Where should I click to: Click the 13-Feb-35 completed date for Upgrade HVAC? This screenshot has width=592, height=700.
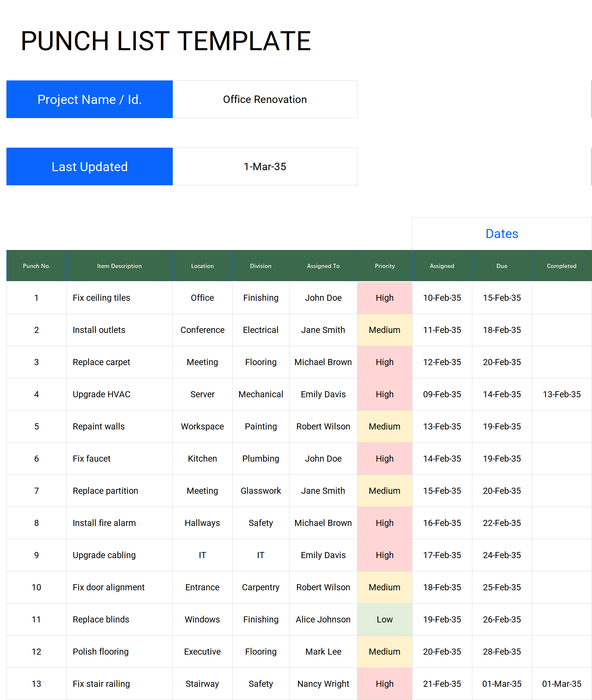[x=561, y=394]
